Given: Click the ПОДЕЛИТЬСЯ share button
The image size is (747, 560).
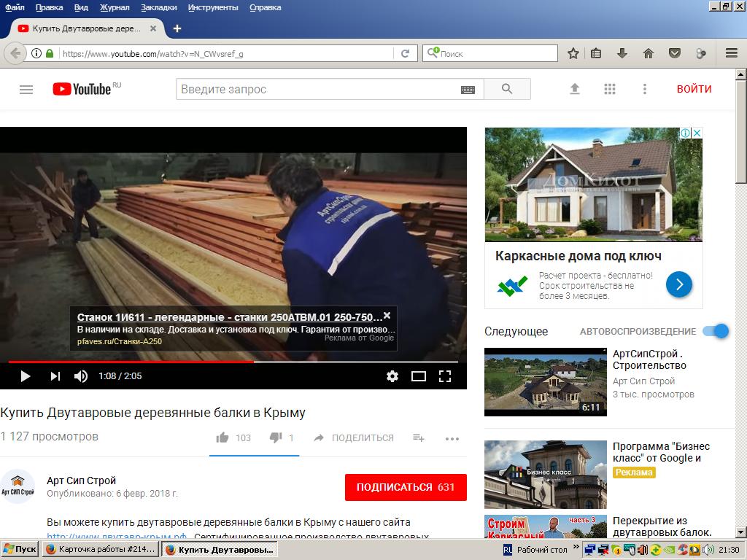Looking at the screenshot, I should pyautogui.click(x=354, y=437).
